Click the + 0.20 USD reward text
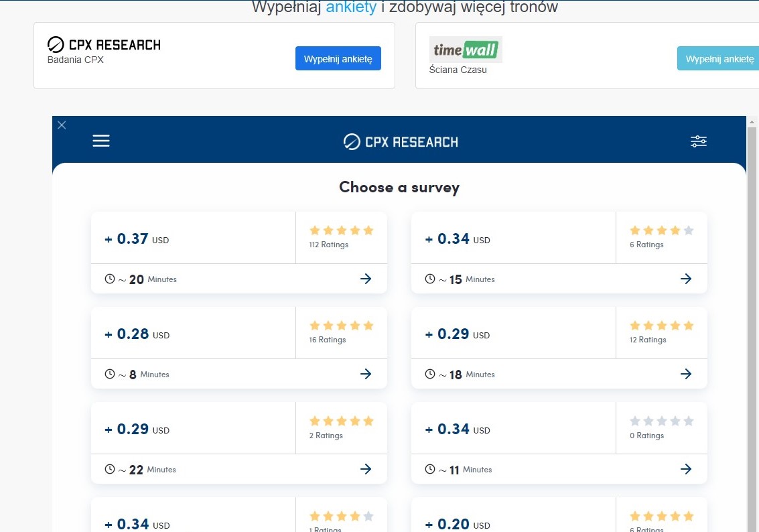Image resolution: width=759 pixels, height=532 pixels. 458,524
